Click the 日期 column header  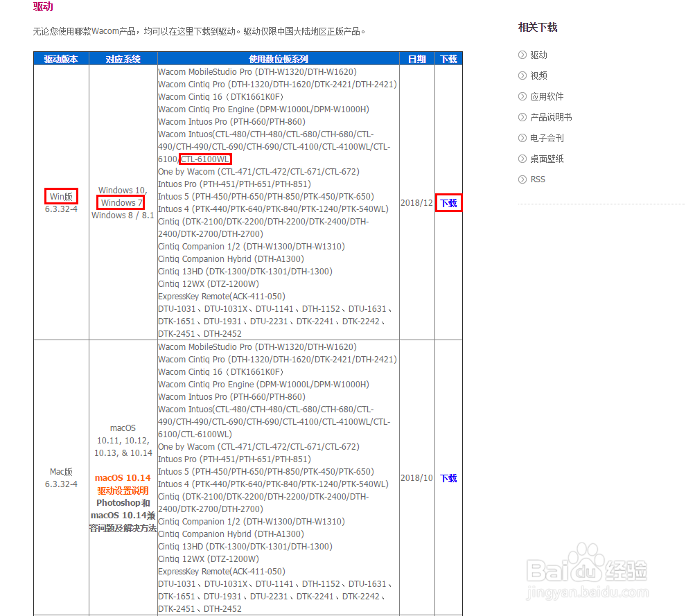coord(417,59)
